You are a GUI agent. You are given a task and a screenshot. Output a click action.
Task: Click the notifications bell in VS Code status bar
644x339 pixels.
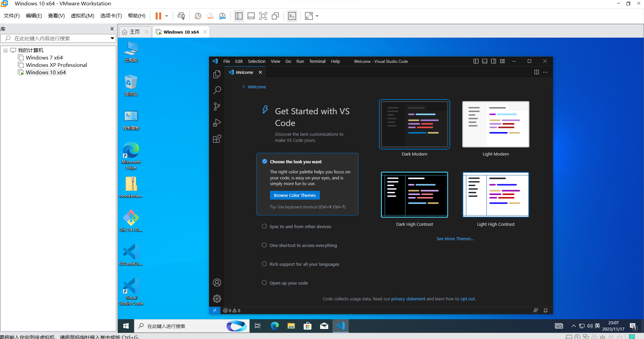point(546,310)
